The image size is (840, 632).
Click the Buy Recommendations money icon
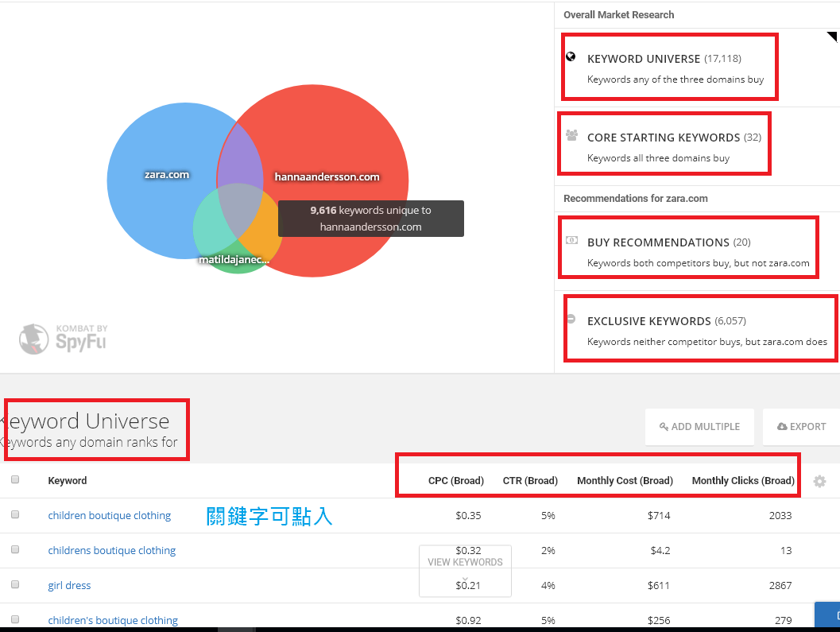[571, 240]
